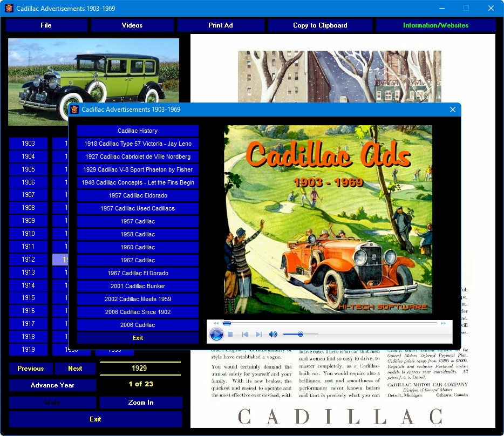This screenshot has height=436, width=504.
Task: Play the 1957 Cadillac Eldorado video
Action: [138, 195]
